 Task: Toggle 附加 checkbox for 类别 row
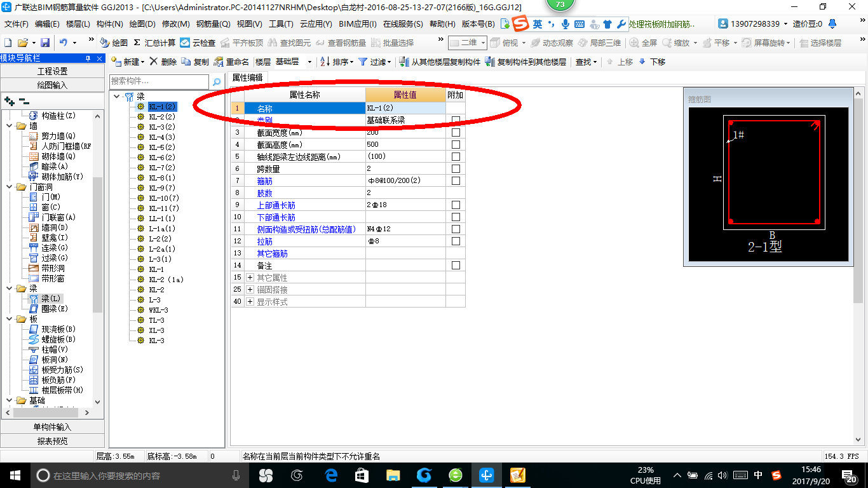point(456,120)
